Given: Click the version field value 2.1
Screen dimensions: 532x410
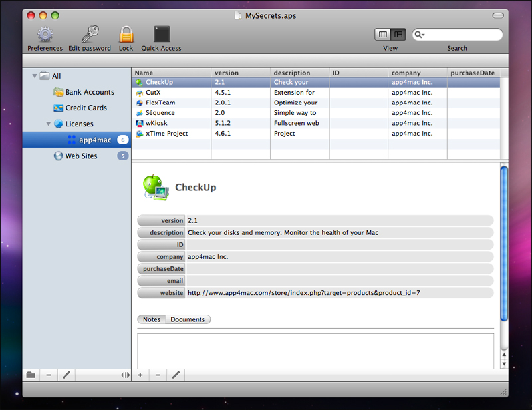Looking at the screenshot, I should (x=340, y=221).
